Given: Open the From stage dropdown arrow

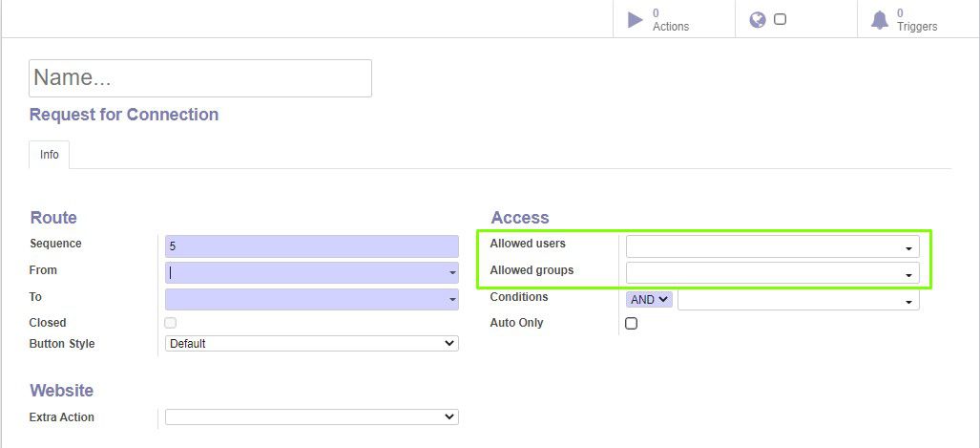Looking at the screenshot, I should [452, 273].
